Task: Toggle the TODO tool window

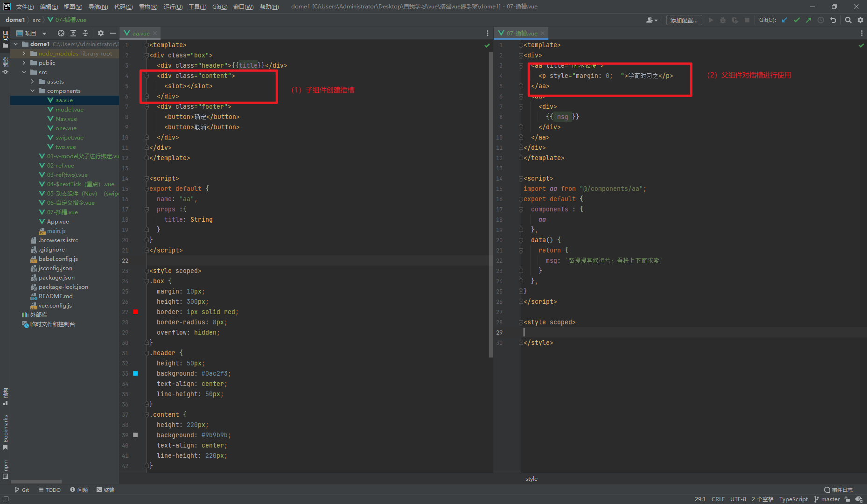Action: point(49,490)
